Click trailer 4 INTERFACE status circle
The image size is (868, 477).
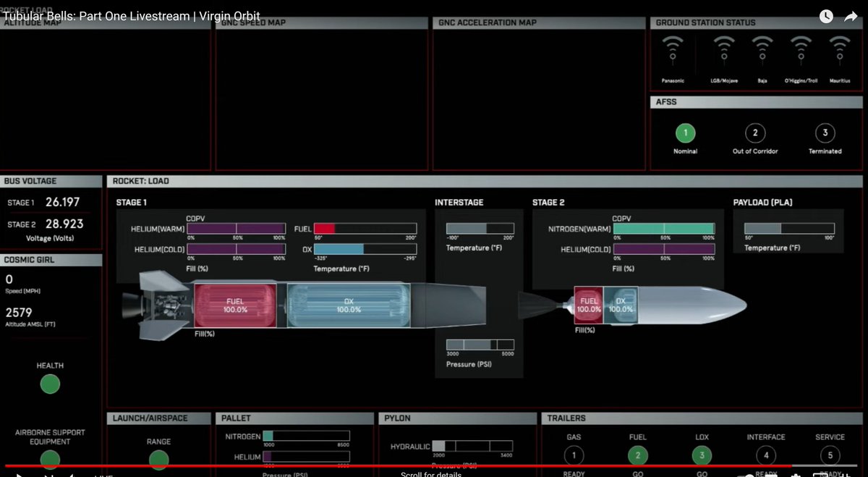pyautogui.click(x=765, y=455)
